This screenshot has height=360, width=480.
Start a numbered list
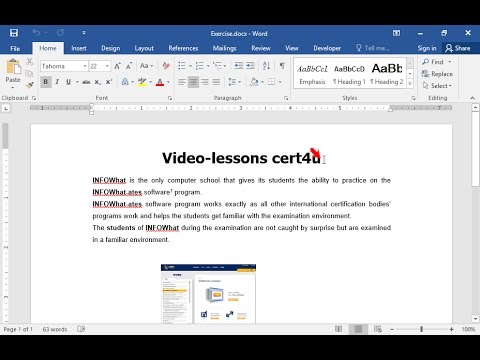[200, 66]
